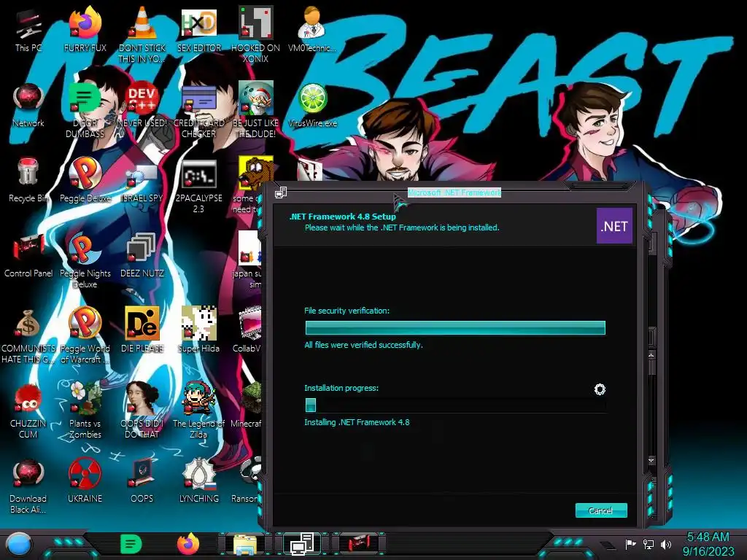Click the purple .NET logo

point(614,226)
